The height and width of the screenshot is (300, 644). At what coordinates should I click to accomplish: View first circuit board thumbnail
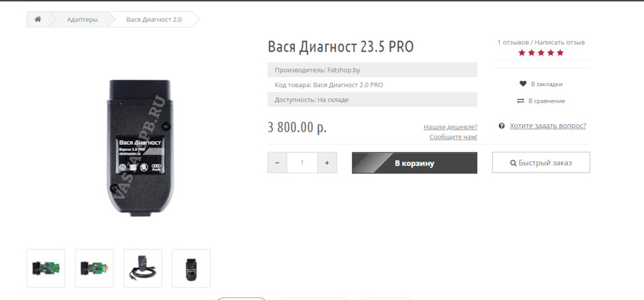[x=46, y=268]
